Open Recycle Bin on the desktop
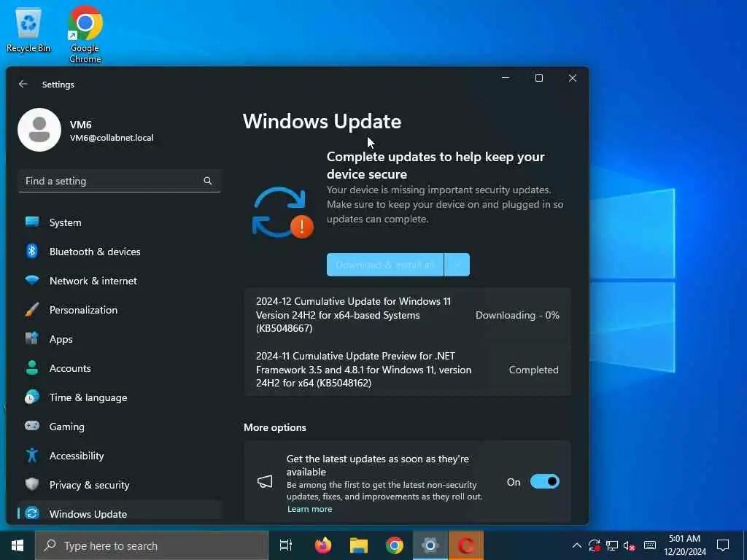The height and width of the screenshot is (560, 747). click(x=28, y=31)
